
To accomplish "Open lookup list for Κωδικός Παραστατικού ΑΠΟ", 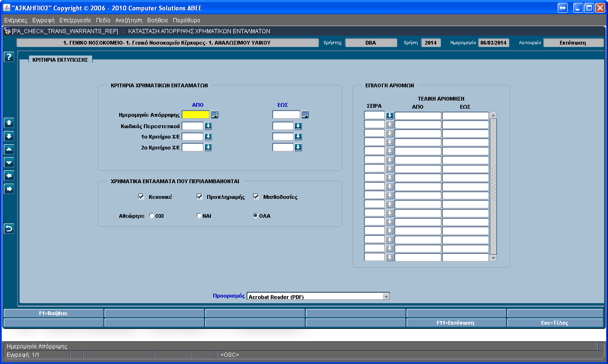I will (208, 126).
